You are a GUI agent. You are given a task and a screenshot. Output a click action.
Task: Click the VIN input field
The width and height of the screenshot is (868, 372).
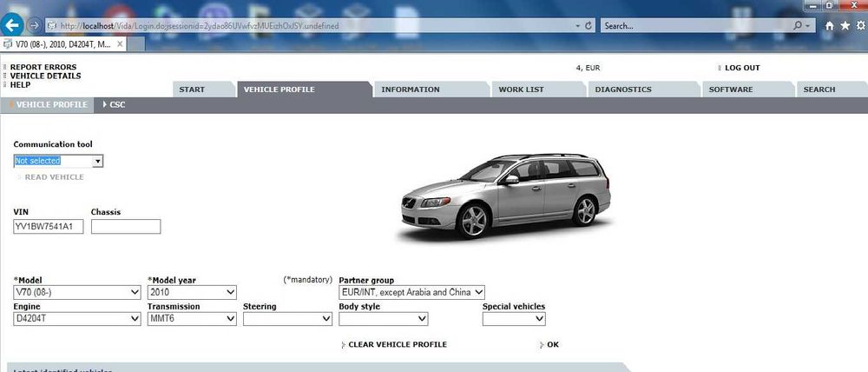(x=48, y=227)
